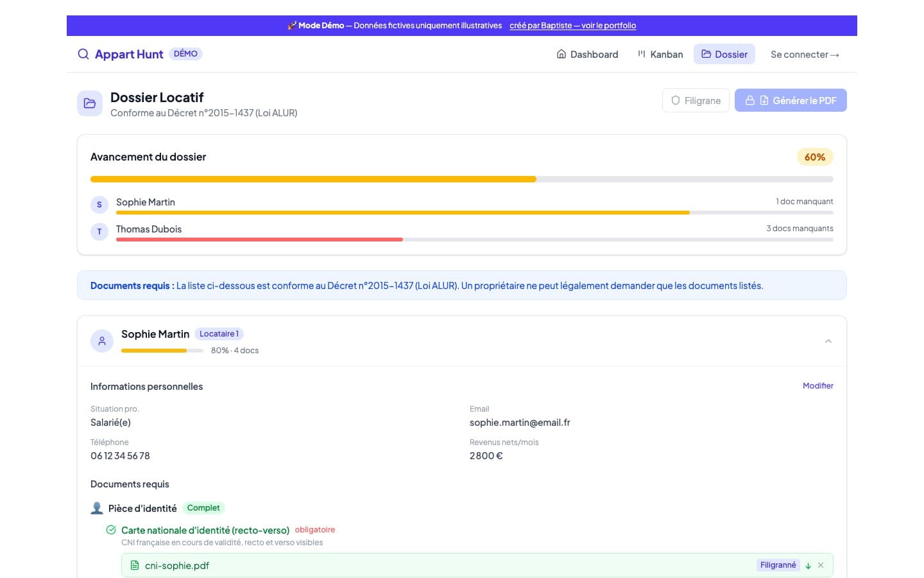Click the green checkmark on Carte nationale d'identité
Image resolution: width=924 pixels, height=578 pixels.
click(111, 530)
